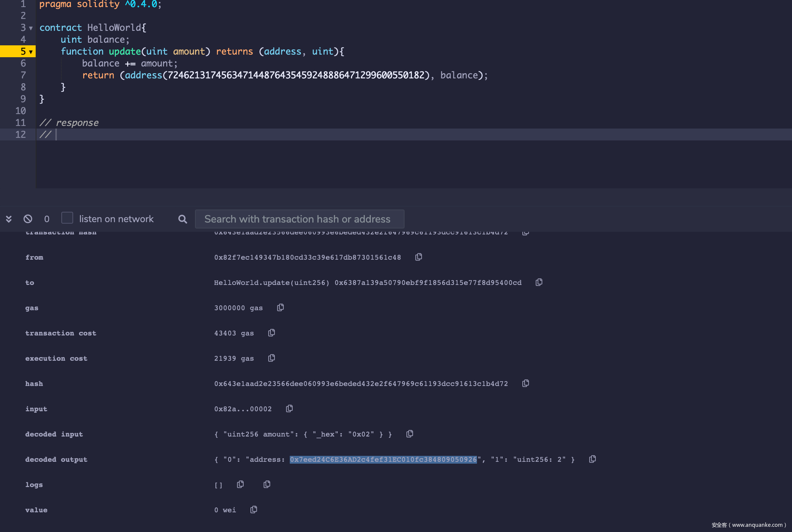Collapse the terminal with double chevron
792x532 pixels.
[x=9, y=219]
